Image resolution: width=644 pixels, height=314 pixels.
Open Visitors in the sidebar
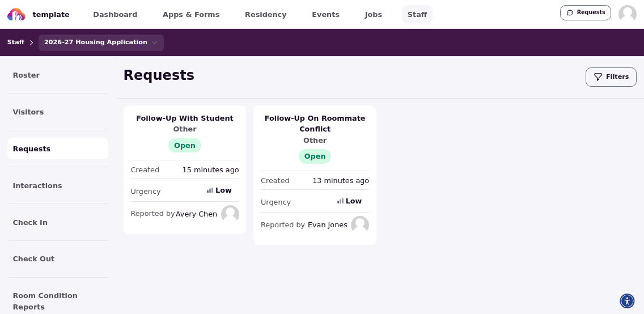click(x=58, y=112)
